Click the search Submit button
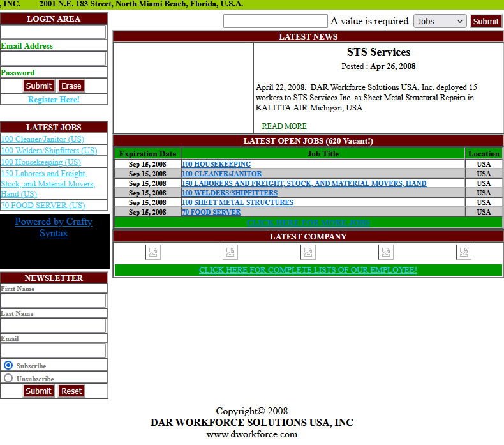 tap(485, 21)
